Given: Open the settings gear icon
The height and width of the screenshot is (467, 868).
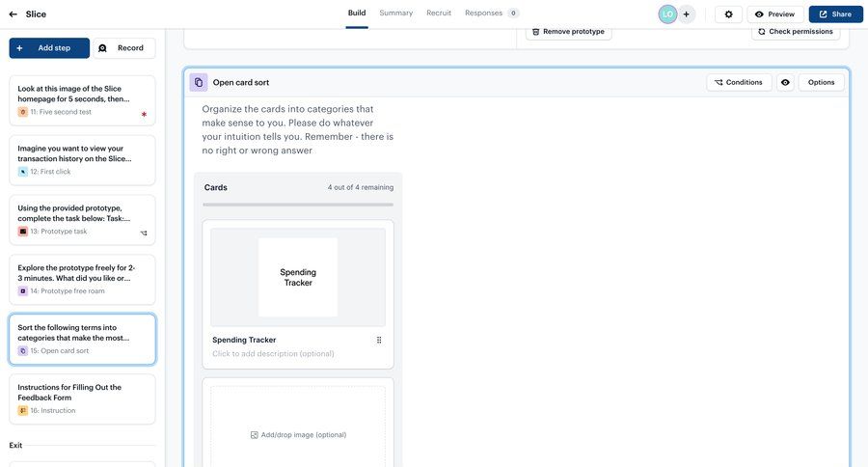Looking at the screenshot, I should [x=728, y=14].
